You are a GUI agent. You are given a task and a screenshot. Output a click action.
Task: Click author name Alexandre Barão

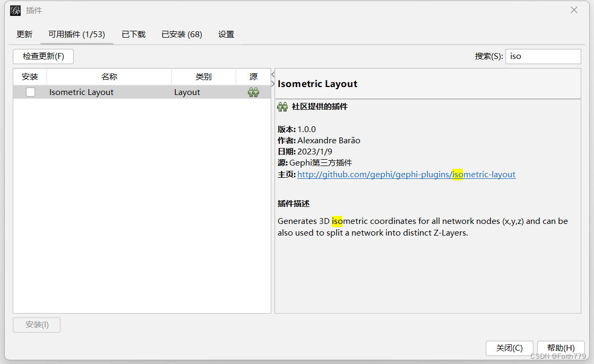(x=329, y=141)
